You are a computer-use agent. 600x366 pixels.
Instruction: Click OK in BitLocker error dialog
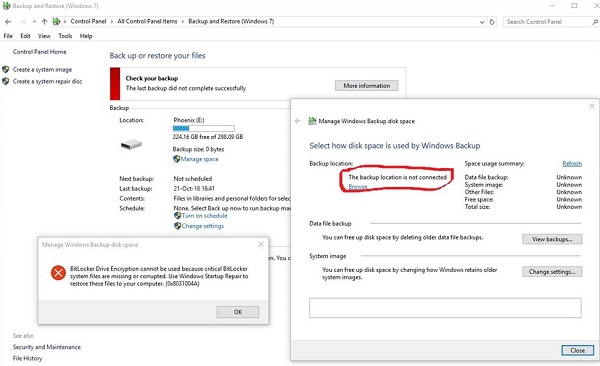click(x=238, y=312)
